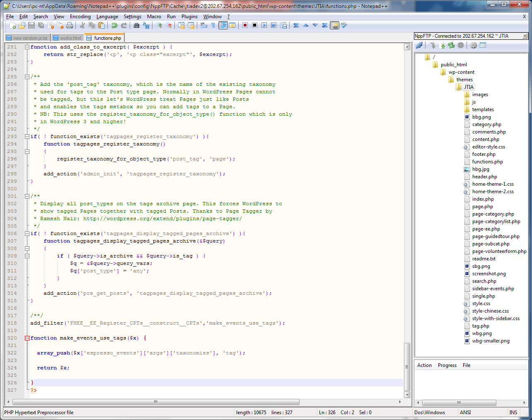Select the images folder in the FTP tree
The image size is (532, 420).
point(480,95)
